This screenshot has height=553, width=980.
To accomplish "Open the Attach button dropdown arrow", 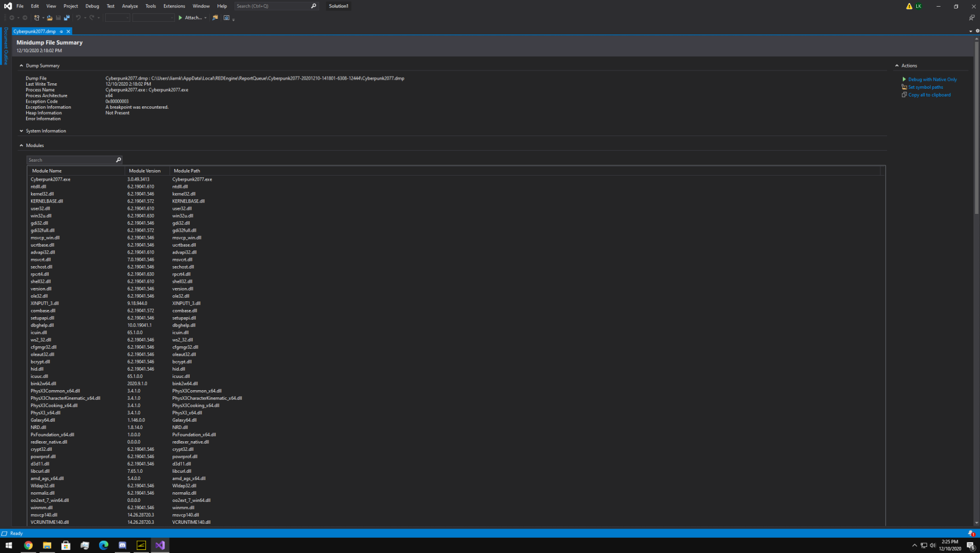I will pyautogui.click(x=205, y=18).
